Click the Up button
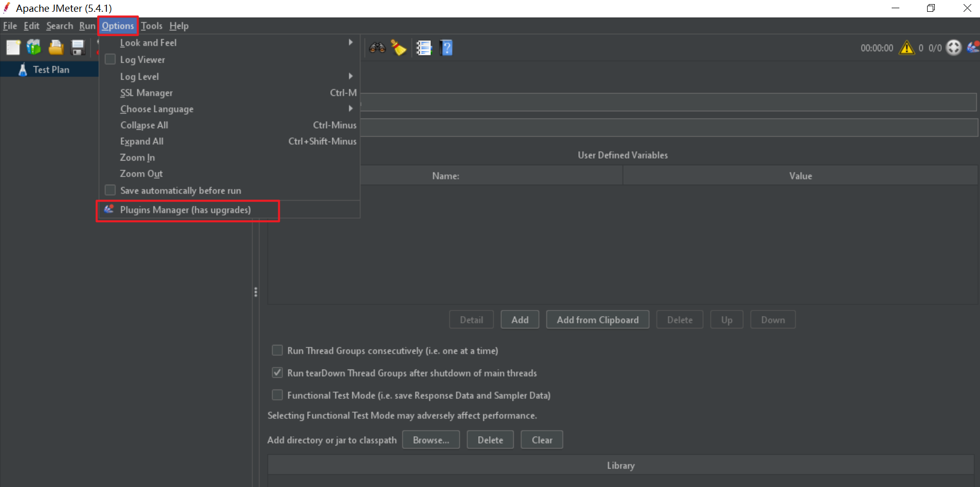 coord(727,320)
